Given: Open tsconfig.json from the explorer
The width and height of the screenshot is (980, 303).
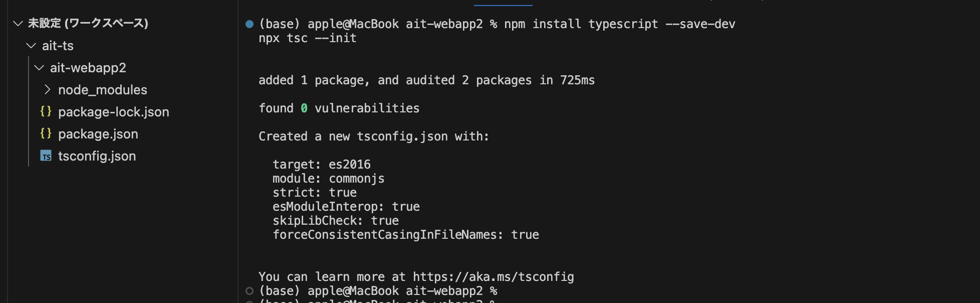Looking at the screenshot, I should point(97,156).
